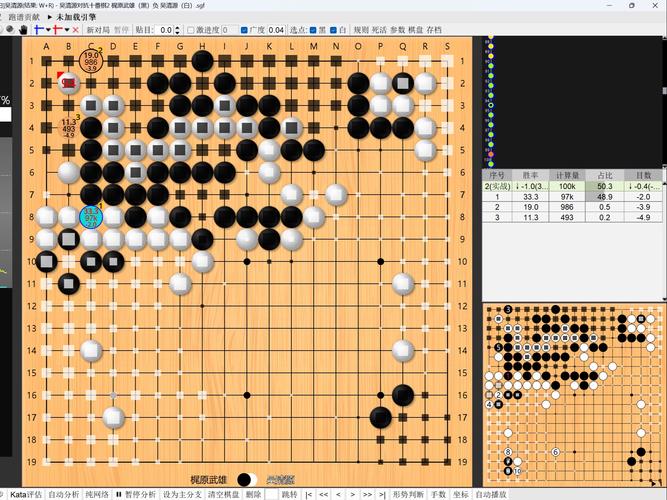Go back one move with < button

tap(339, 494)
